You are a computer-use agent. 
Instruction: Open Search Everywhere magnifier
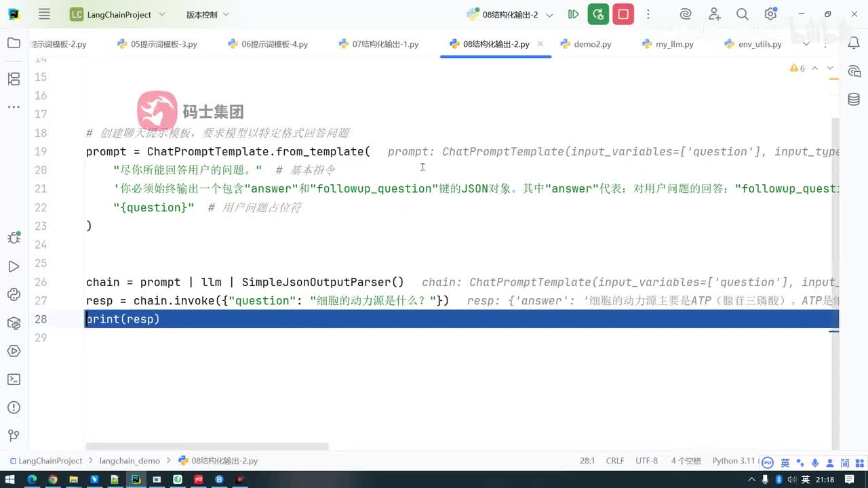tap(743, 14)
